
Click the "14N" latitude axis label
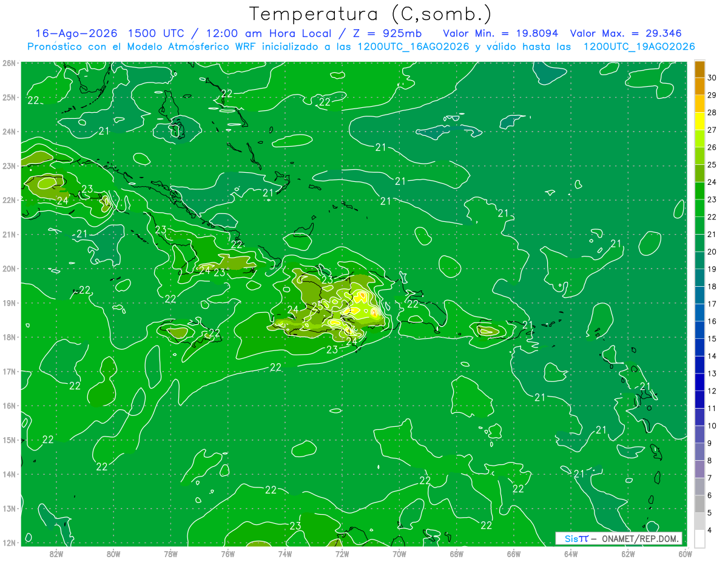tap(8, 474)
